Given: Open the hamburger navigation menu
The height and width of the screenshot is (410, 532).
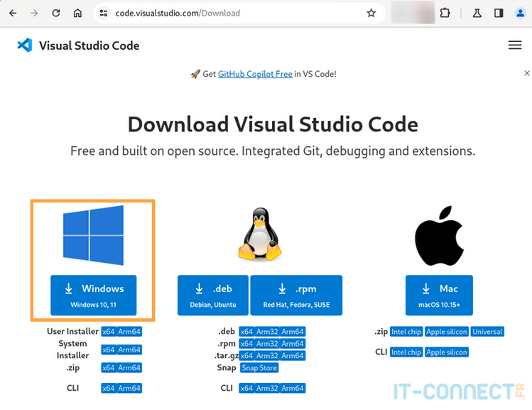Looking at the screenshot, I should point(515,45).
